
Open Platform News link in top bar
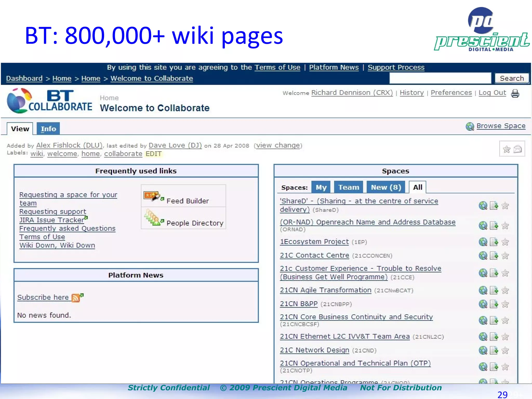point(334,67)
